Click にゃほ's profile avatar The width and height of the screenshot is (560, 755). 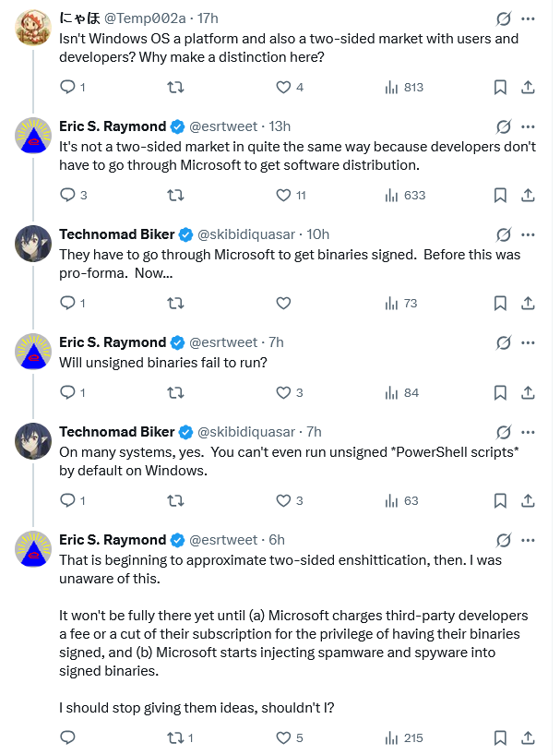[33, 29]
